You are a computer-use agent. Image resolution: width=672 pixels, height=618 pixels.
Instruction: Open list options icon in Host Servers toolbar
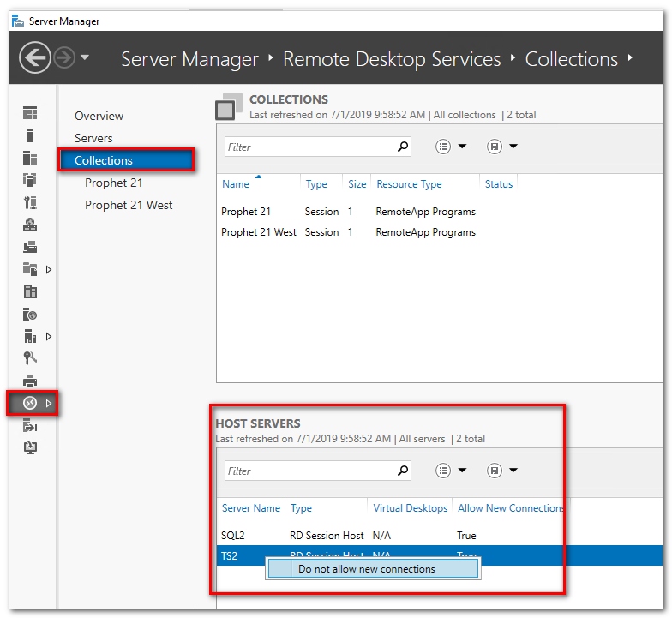point(442,471)
